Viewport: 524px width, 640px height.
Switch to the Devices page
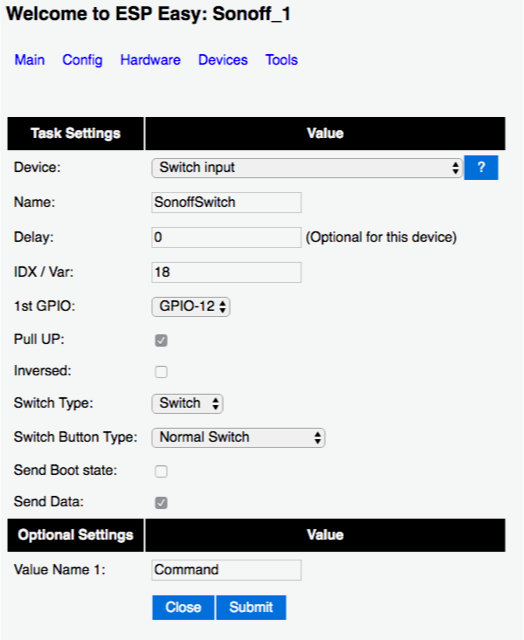pyautogui.click(x=223, y=60)
